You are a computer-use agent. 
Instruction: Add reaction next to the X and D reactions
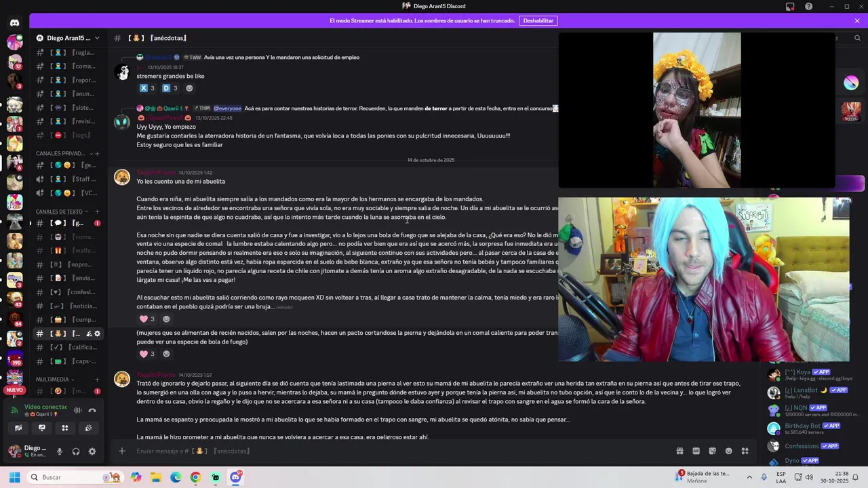pyautogui.click(x=189, y=88)
